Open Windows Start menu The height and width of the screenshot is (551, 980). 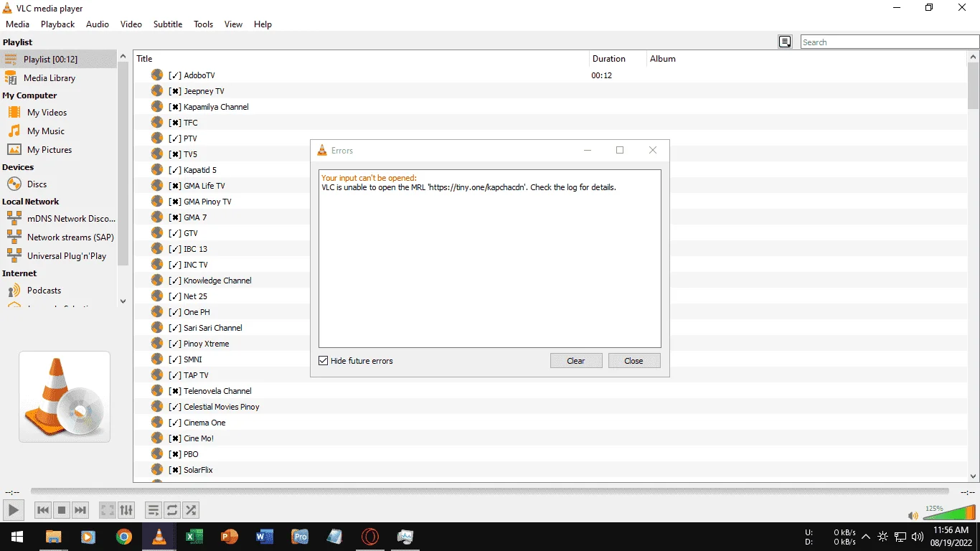(17, 536)
